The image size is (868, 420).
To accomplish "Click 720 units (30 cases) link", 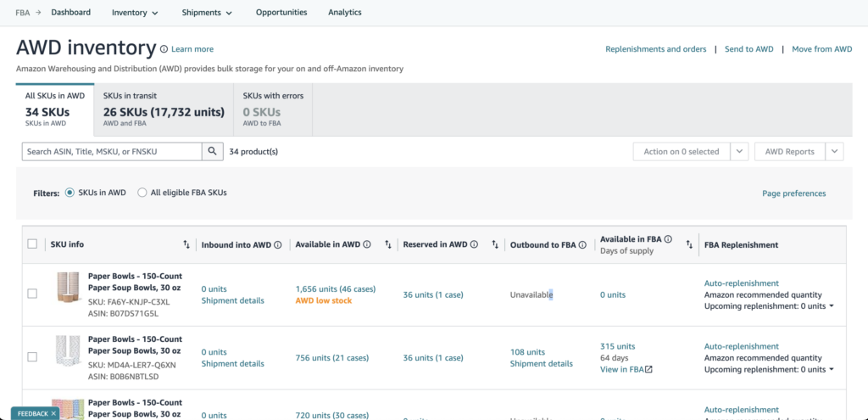I will point(332,416).
